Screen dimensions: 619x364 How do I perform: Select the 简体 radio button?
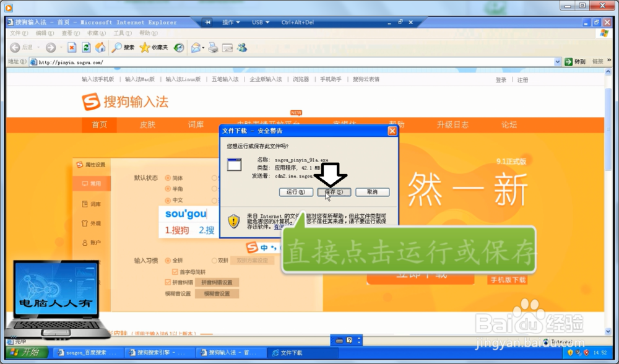168,178
